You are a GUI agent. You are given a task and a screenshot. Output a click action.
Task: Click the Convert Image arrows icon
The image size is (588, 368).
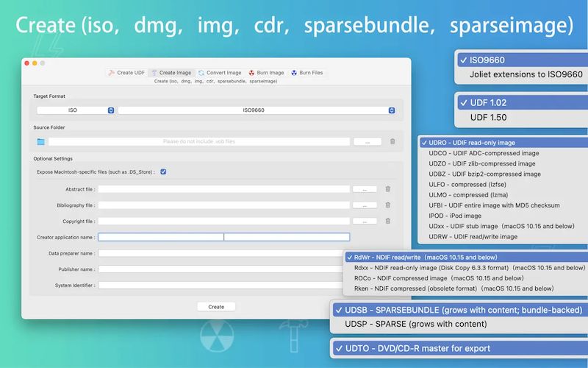coord(201,73)
